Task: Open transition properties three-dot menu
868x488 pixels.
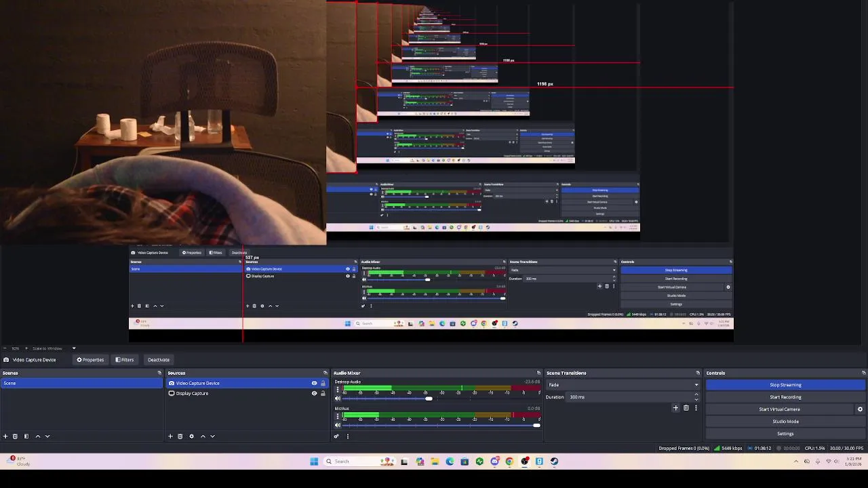Action: coord(696,408)
